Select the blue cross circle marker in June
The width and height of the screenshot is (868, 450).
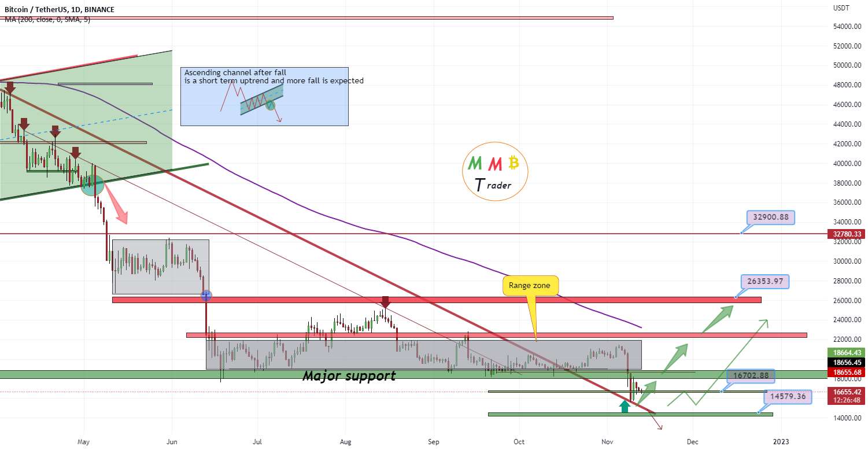coord(206,295)
